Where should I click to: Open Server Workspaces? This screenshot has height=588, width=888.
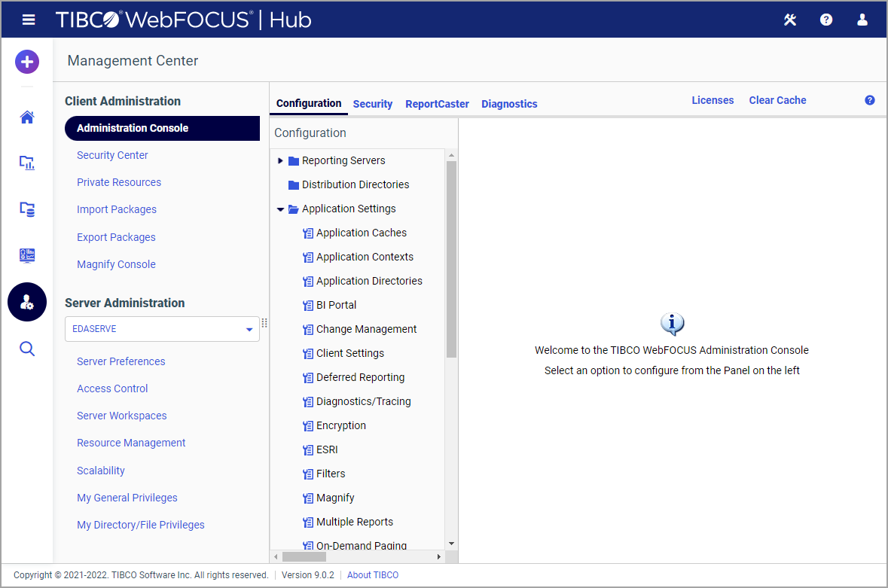122,416
